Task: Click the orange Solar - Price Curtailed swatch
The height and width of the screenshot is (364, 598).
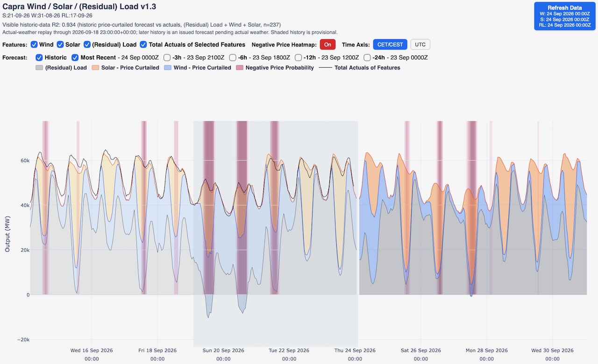Action: click(95, 68)
